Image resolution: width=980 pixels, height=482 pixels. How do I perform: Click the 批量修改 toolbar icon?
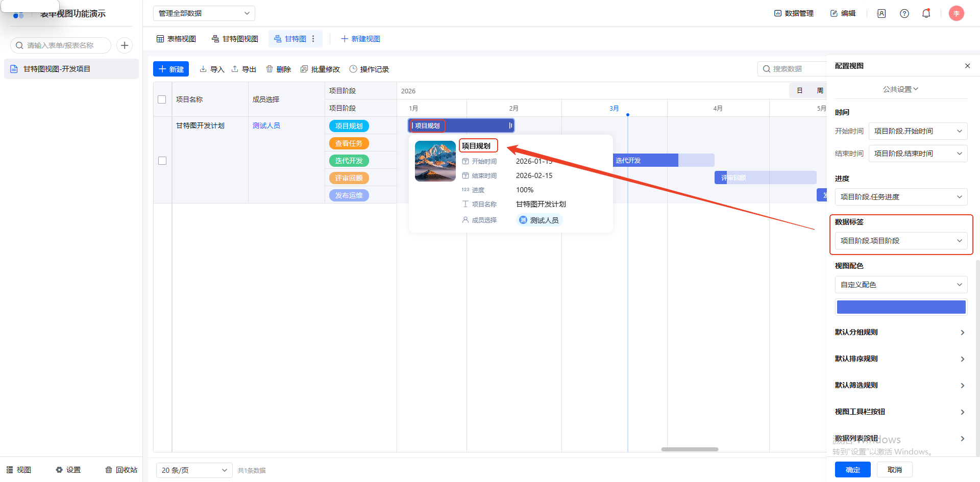click(304, 69)
